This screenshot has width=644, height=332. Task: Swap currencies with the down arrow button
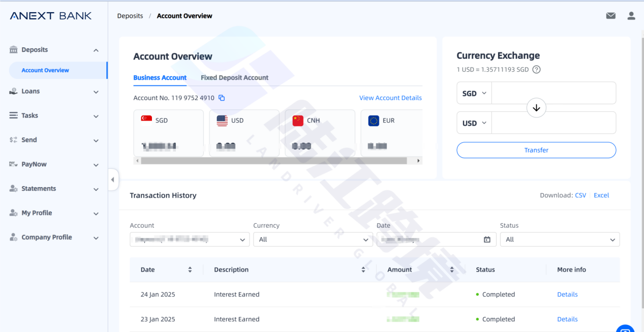536,108
